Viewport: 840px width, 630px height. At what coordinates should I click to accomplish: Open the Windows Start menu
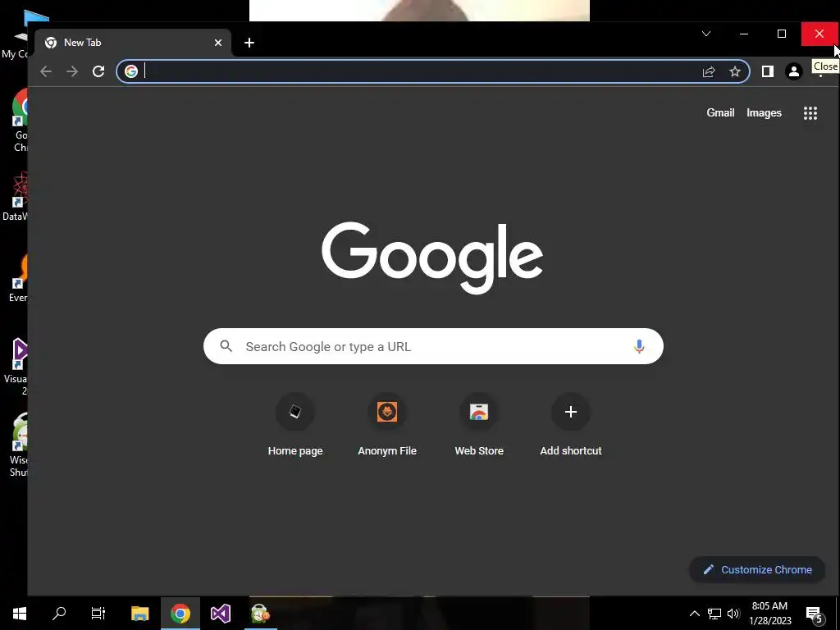20,614
